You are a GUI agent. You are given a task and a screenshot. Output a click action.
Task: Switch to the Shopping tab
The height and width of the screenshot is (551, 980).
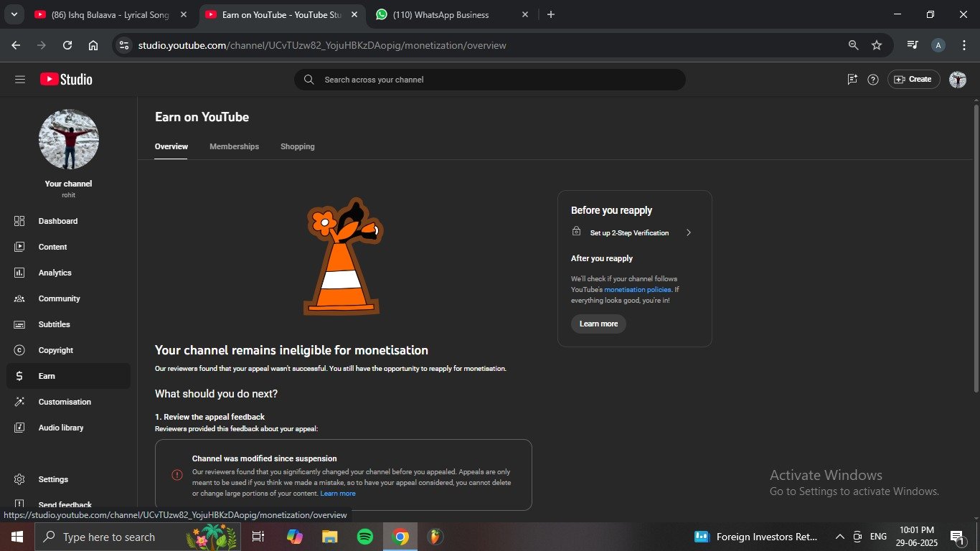[298, 146]
